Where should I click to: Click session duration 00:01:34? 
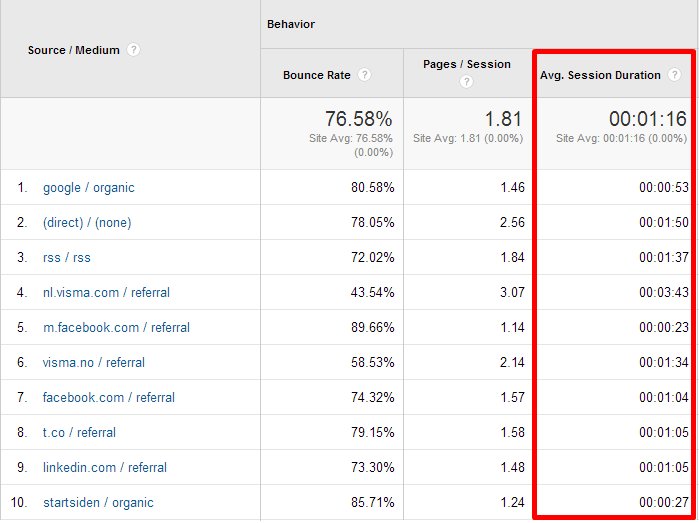pyautogui.click(x=664, y=362)
